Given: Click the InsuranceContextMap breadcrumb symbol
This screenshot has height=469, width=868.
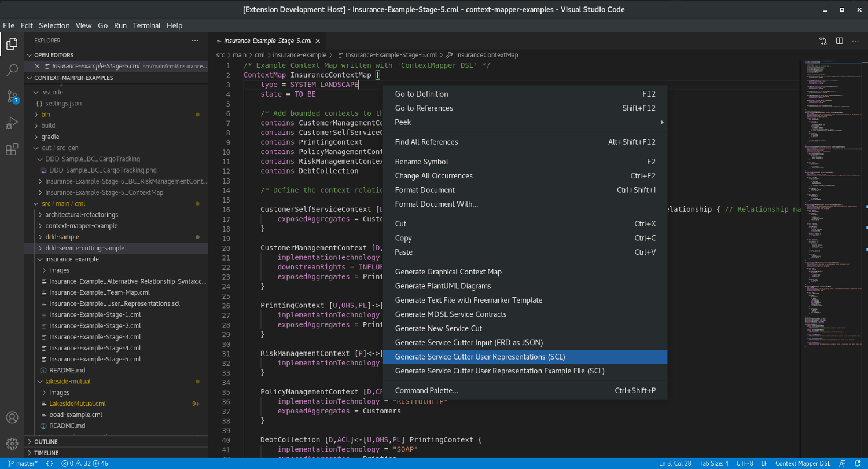Looking at the screenshot, I should 481,55.
